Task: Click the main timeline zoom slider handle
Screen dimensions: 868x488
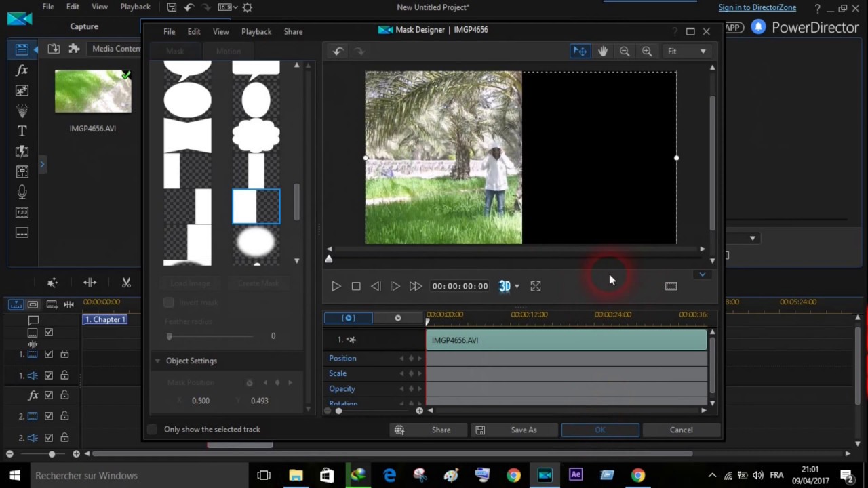Action: pos(52,453)
